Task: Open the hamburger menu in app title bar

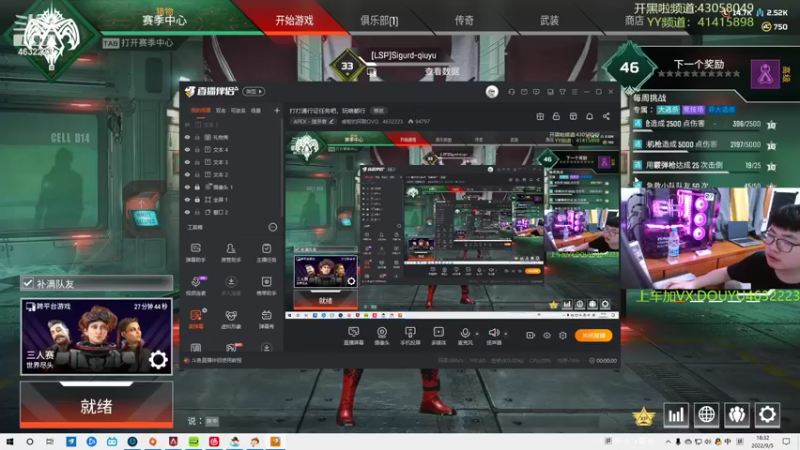Action: [x=574, y=92]
